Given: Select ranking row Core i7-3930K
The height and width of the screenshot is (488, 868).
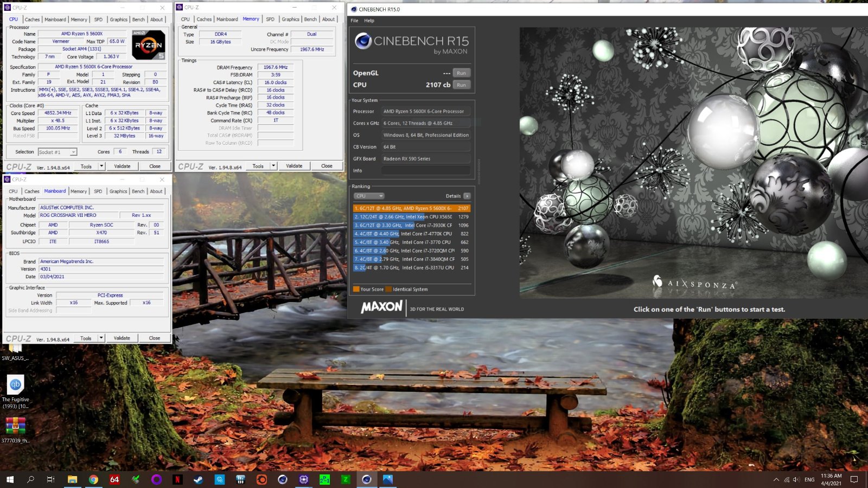Looking at the screenshot, I should pos(412,225).
